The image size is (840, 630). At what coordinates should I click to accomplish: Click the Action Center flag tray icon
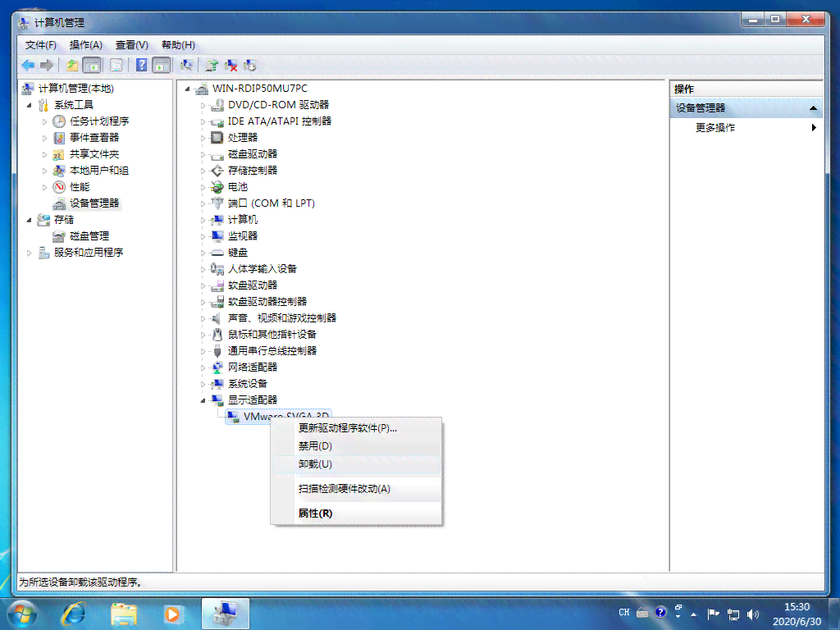pyautogui.click(x=713, y=614)
